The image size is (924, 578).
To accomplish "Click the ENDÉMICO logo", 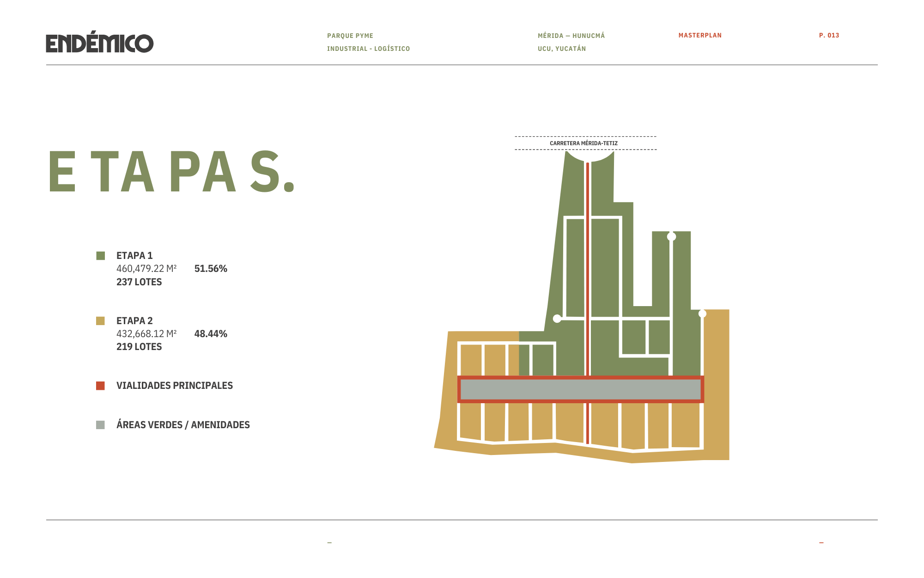I will (99, 42).
